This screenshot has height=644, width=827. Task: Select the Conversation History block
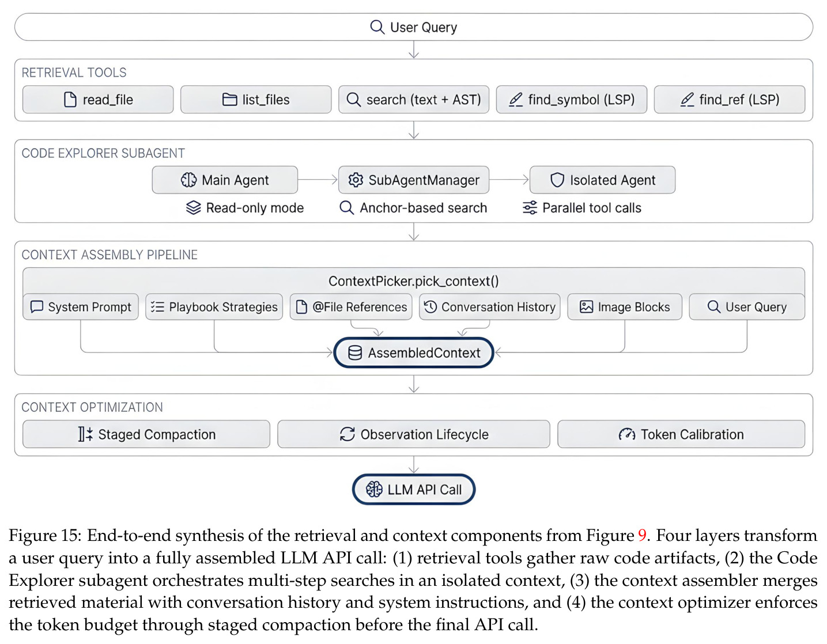point(490,307)
